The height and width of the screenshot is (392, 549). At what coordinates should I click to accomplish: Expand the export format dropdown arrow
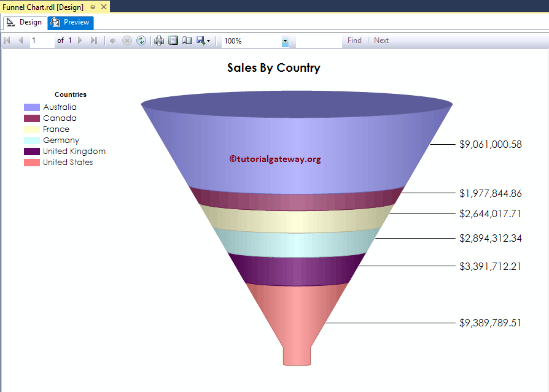(x=209, y=40)
